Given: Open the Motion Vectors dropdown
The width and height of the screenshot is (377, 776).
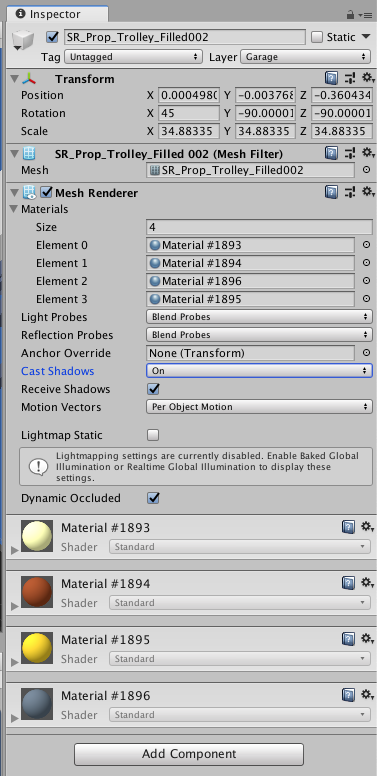Looking at the screenshot, I should point(259,407).
